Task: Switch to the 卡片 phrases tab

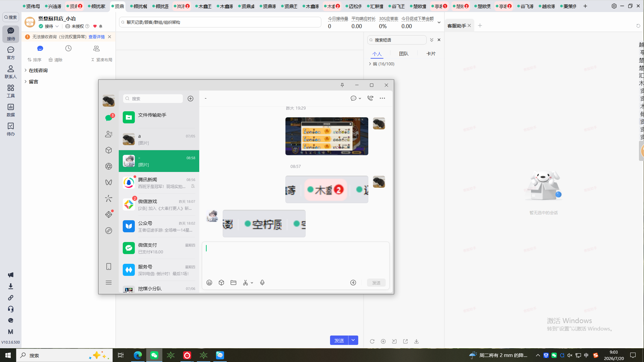Action: pos(431,54)
